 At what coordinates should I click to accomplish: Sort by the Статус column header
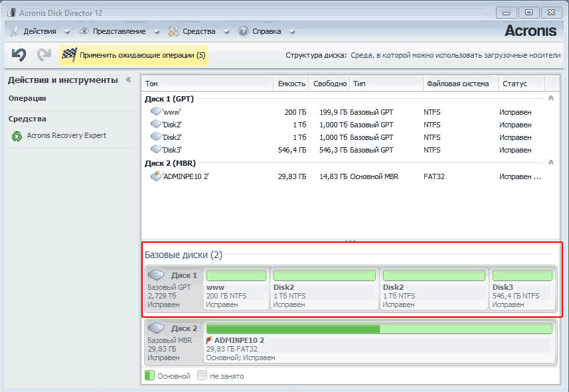point(522,84)
